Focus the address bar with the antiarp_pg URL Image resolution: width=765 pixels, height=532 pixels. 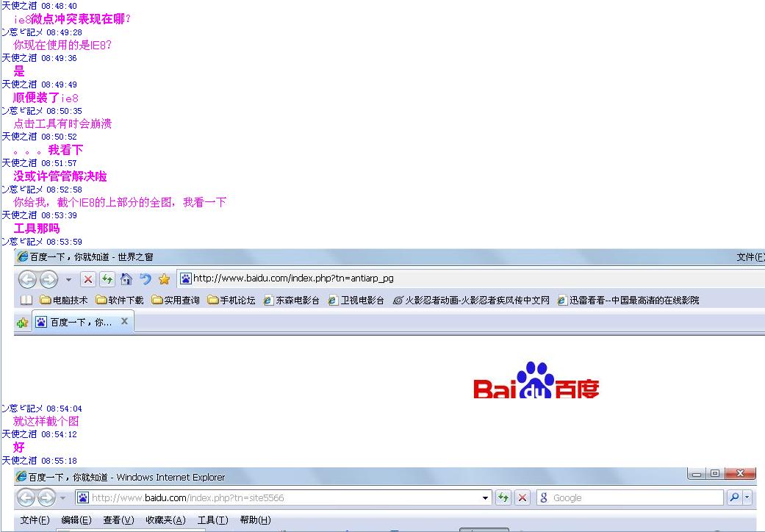click(471, 278)
